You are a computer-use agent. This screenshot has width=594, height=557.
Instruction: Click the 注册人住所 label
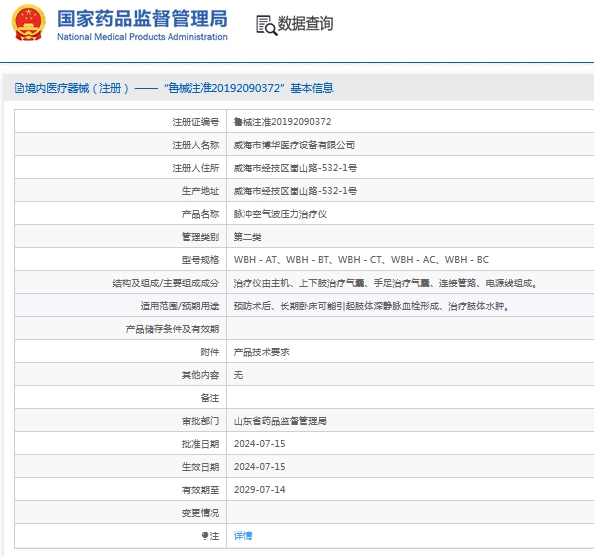click(x=195, y=168)
